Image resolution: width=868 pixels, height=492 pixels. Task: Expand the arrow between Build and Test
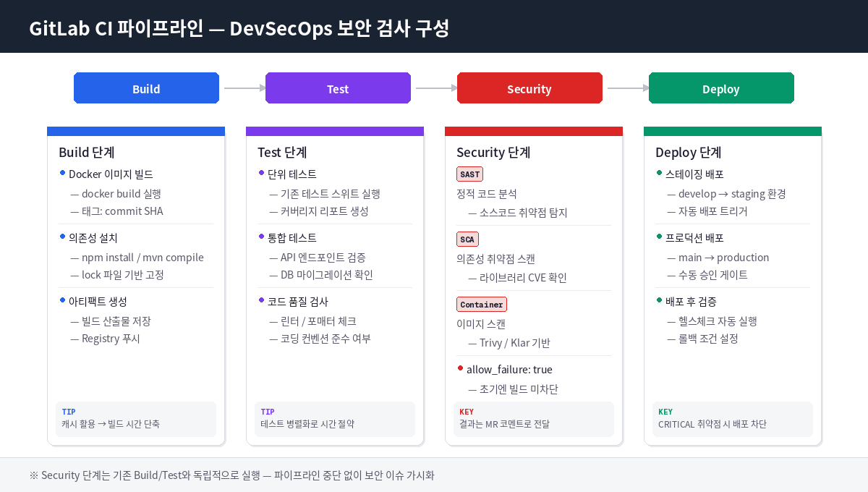tap(243, 88)
